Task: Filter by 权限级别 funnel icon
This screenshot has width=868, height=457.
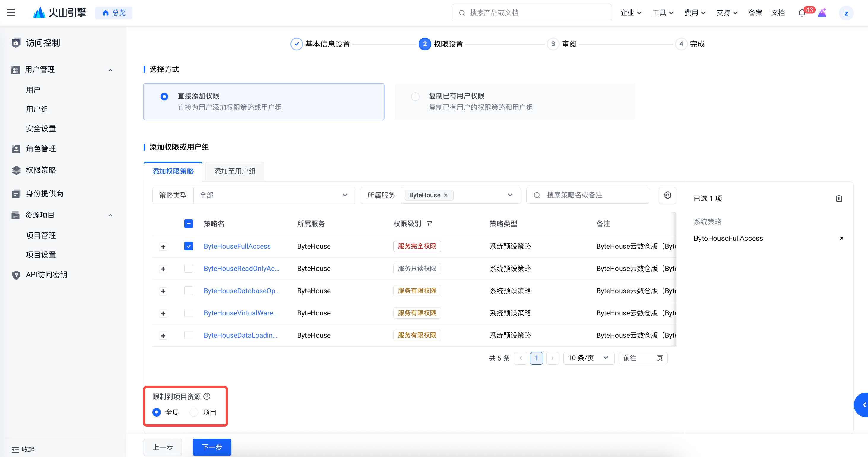Action: coord(429,224)
